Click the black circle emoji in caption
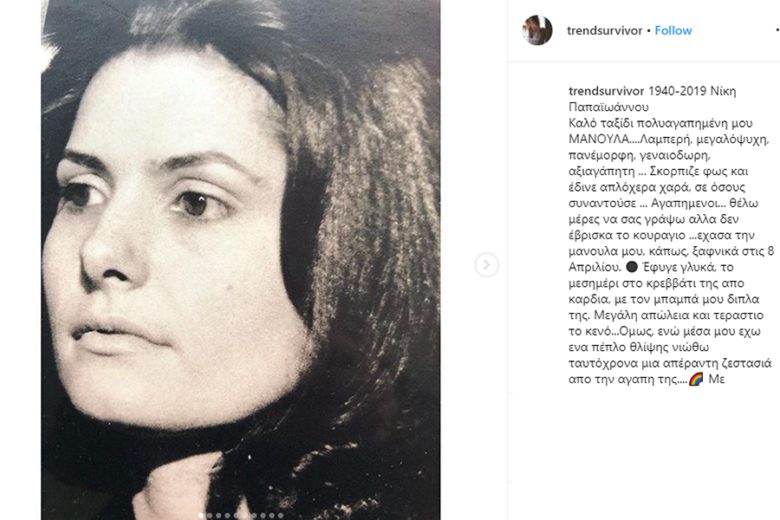This screenshot has height=520, width=780. point(631,267)
